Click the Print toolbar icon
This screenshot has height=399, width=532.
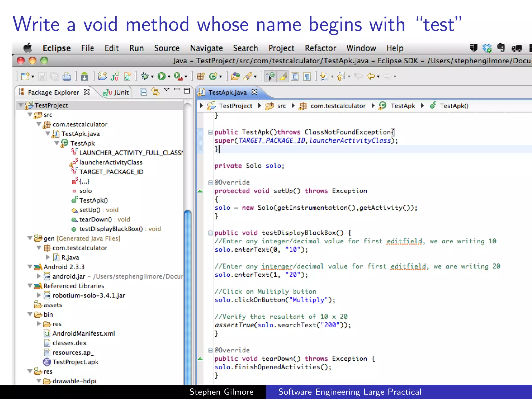coord(67,76)
